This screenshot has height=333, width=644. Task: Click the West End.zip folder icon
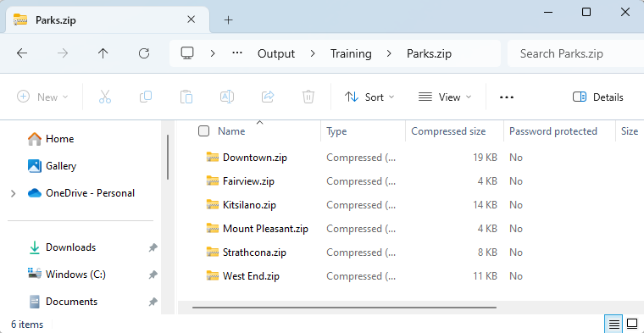(213, 276)
